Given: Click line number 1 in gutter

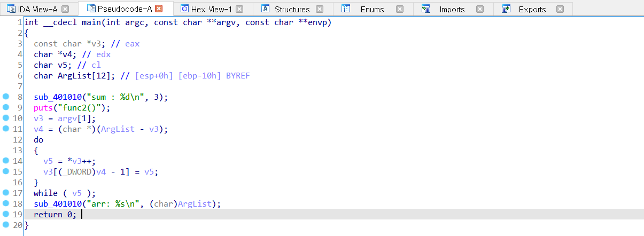Looking at the screenshot, I should (20, 22).
